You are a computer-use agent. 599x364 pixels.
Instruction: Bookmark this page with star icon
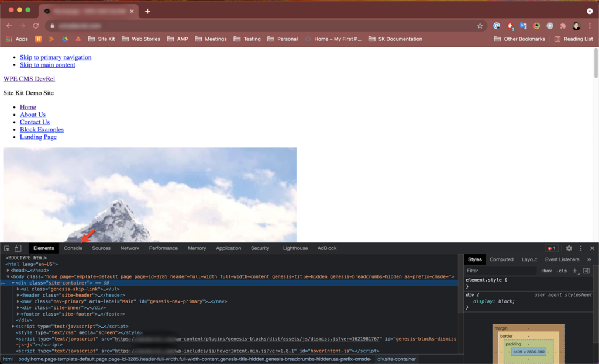tap(480, 26)
